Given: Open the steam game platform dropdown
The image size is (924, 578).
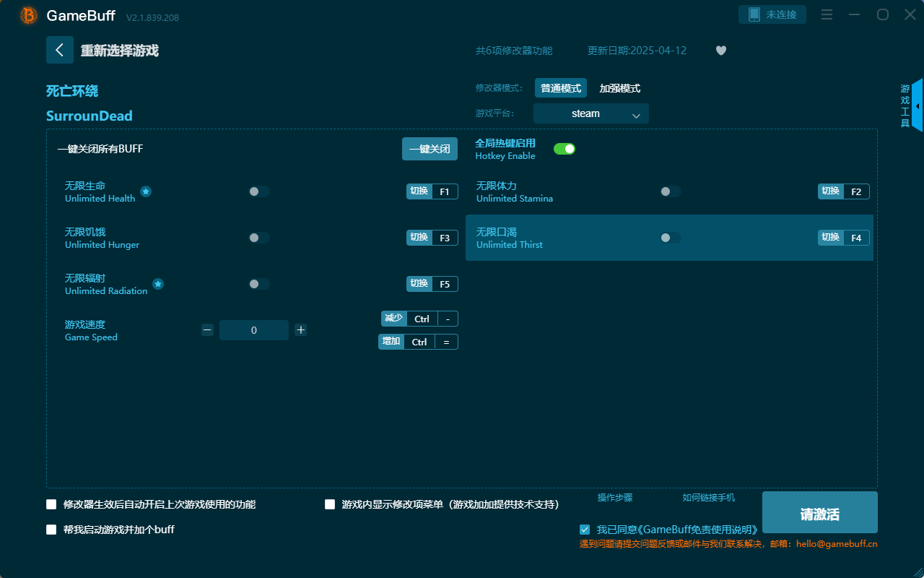Looking at the screenshot, I should pyautogui.click(x=591, y=113).
